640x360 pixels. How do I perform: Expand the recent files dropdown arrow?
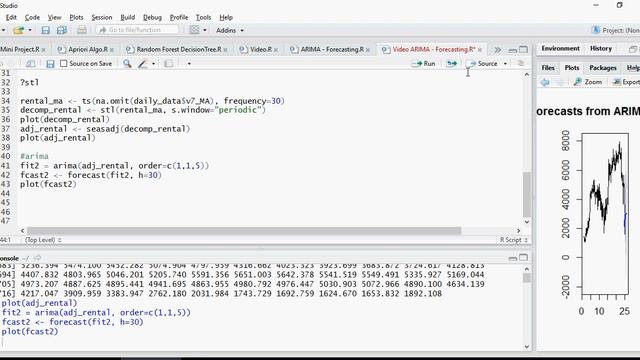(x=30, y=30)
